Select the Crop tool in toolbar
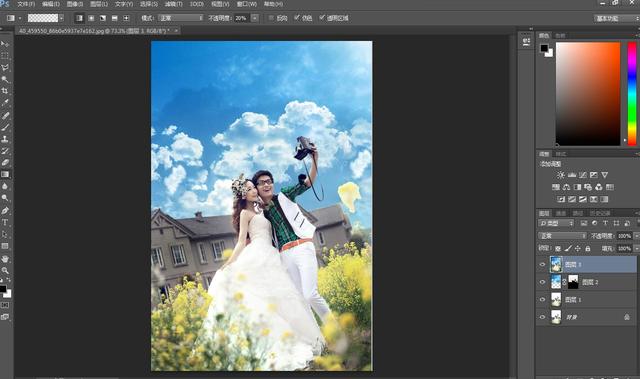The height and width of the screenshot is (379, 640). (x=5, y=91)
